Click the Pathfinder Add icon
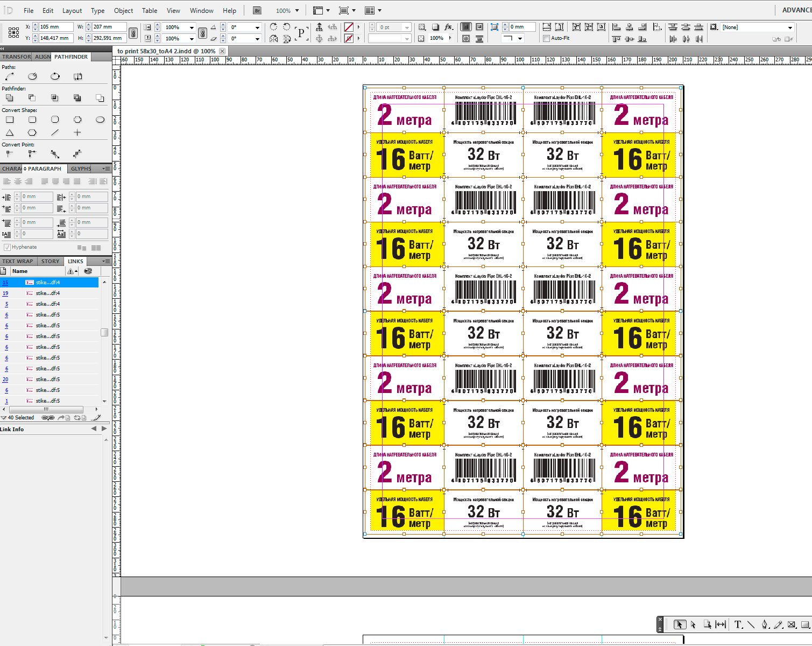Image resolution: width=812 pixels, height=646 pixels. point(10,98)
